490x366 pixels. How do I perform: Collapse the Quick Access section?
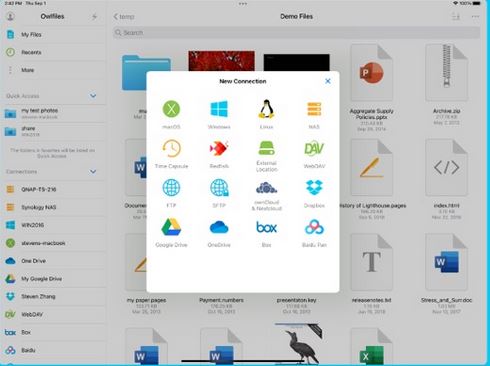93,96
